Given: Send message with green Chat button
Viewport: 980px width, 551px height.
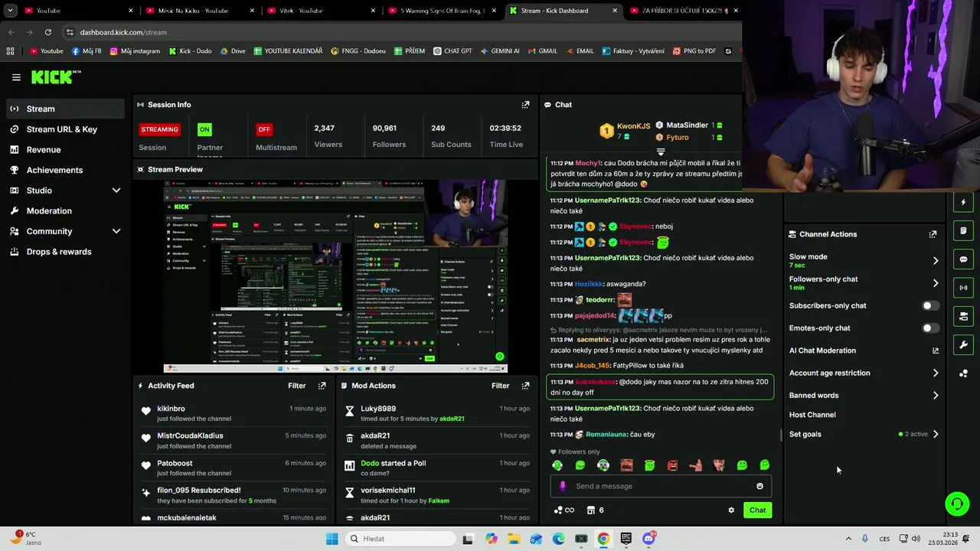Looking at the screenshot, I should point(757,510).
